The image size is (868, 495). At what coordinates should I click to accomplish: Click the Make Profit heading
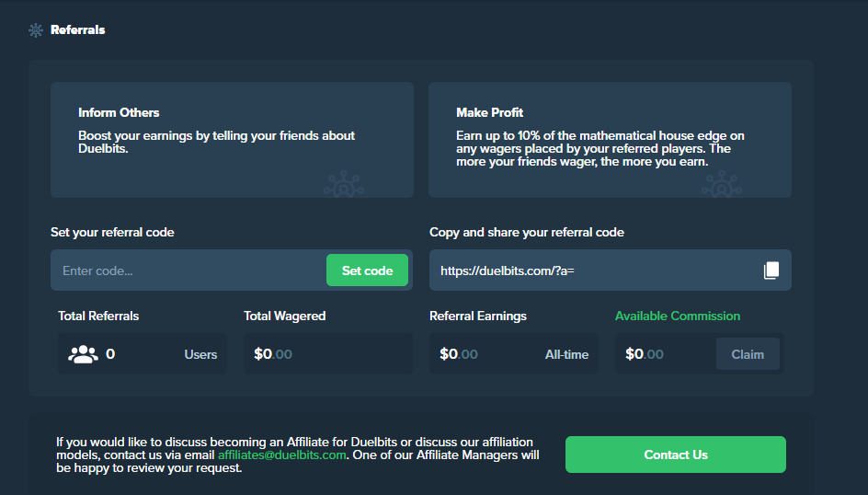pos(489,112)
